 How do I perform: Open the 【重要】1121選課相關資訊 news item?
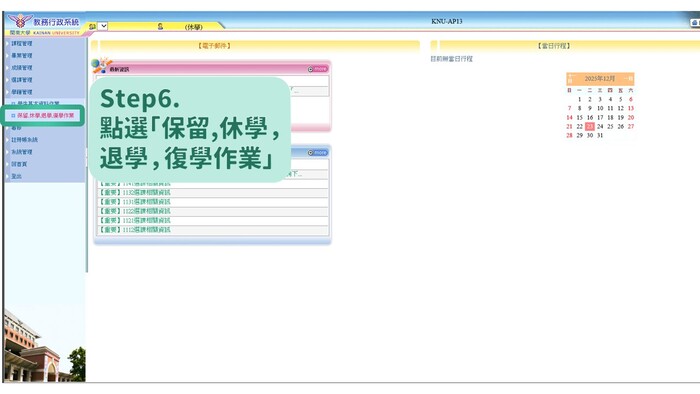134,220
